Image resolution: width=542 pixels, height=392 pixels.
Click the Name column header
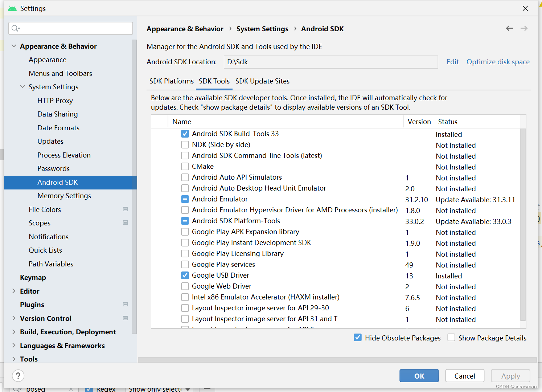pos(286,122)
